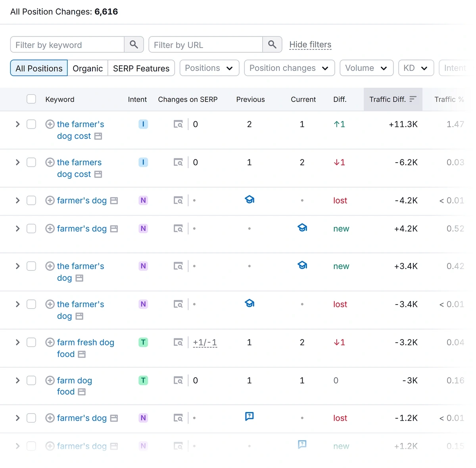Click the Diff. column header
This screenshot has width=476, height=468.
point(340,99)
